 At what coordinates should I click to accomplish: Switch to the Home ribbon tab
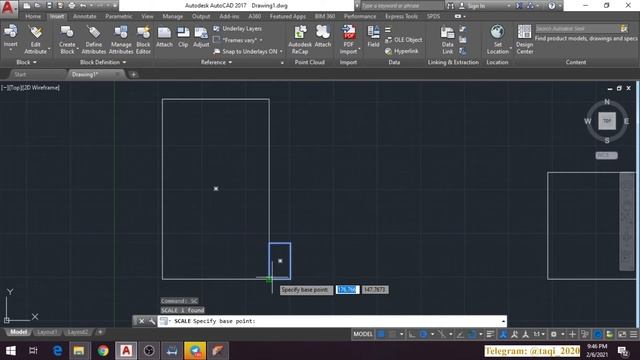point(33,16)
